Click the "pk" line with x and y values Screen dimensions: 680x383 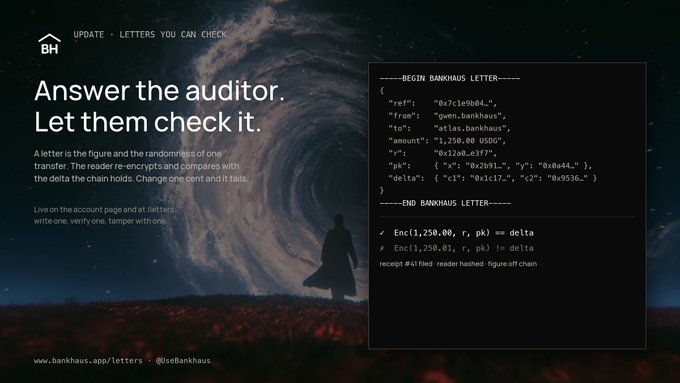point(490,166)
